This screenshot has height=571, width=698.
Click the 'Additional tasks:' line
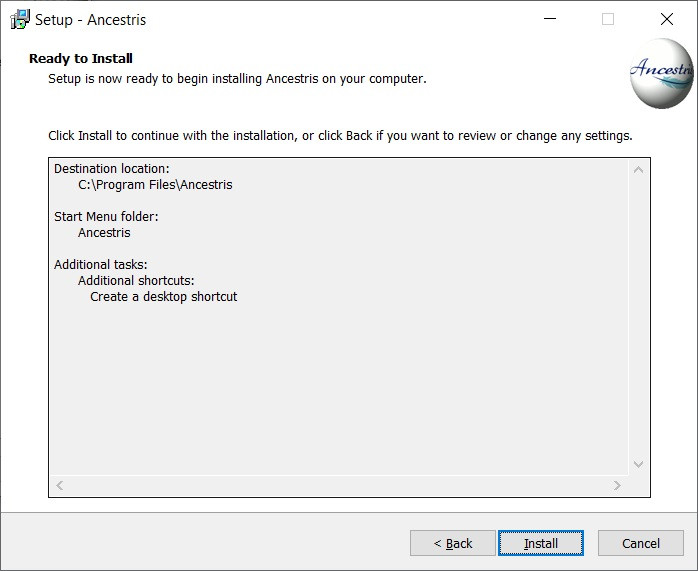pyautogui.click(x=101, y=265)
